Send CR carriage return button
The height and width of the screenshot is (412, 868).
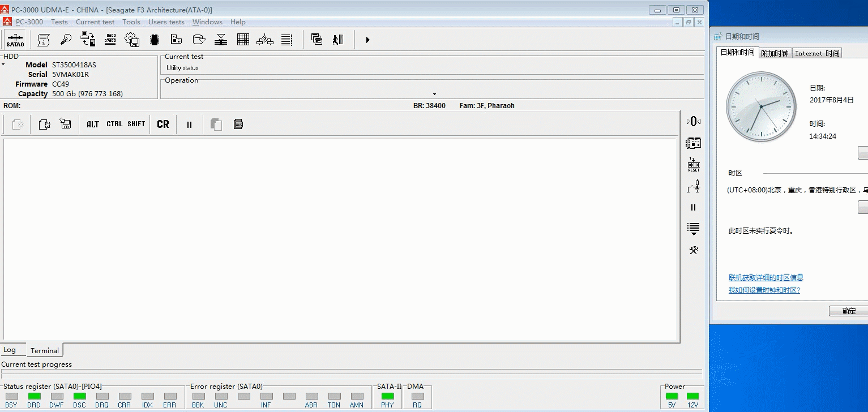click(x=163, y=124)
